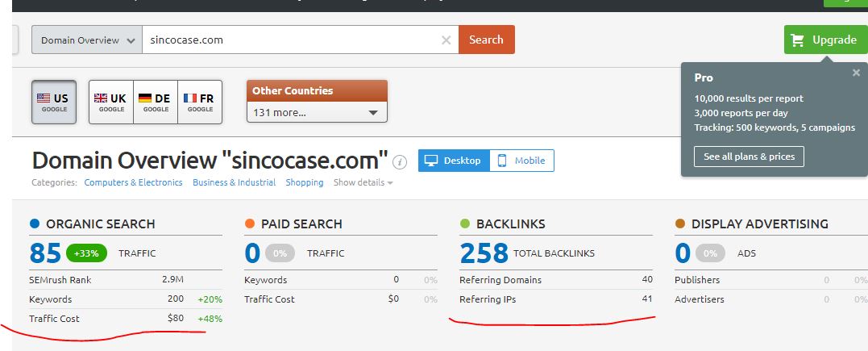868x351 pixels.
Task: Select the UK Google database
Action: [110, 102]
